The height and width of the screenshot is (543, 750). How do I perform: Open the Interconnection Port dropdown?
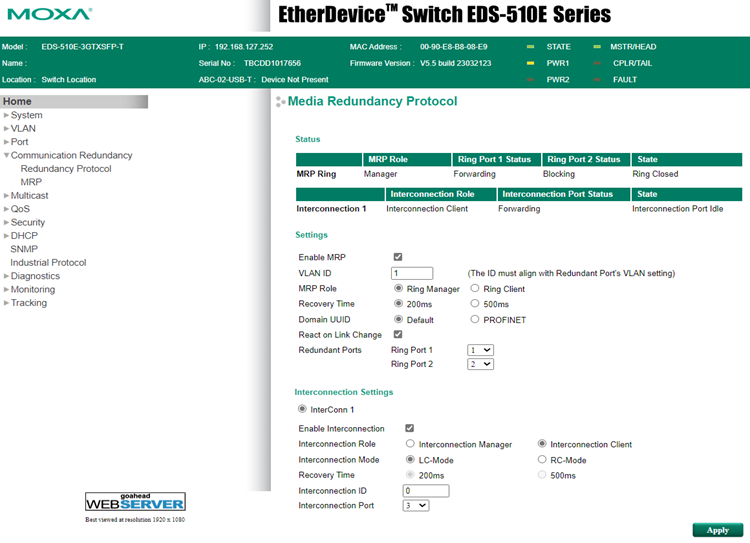click(416, 506)
